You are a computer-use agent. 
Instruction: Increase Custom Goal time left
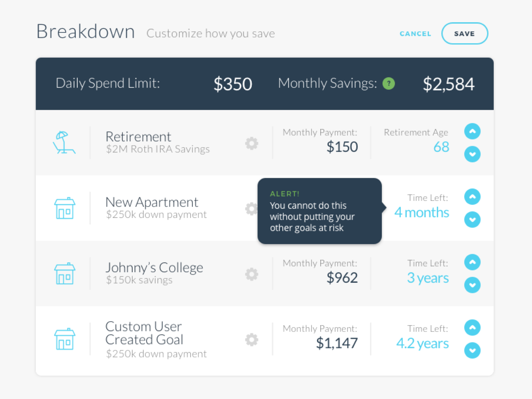(472, 328)
